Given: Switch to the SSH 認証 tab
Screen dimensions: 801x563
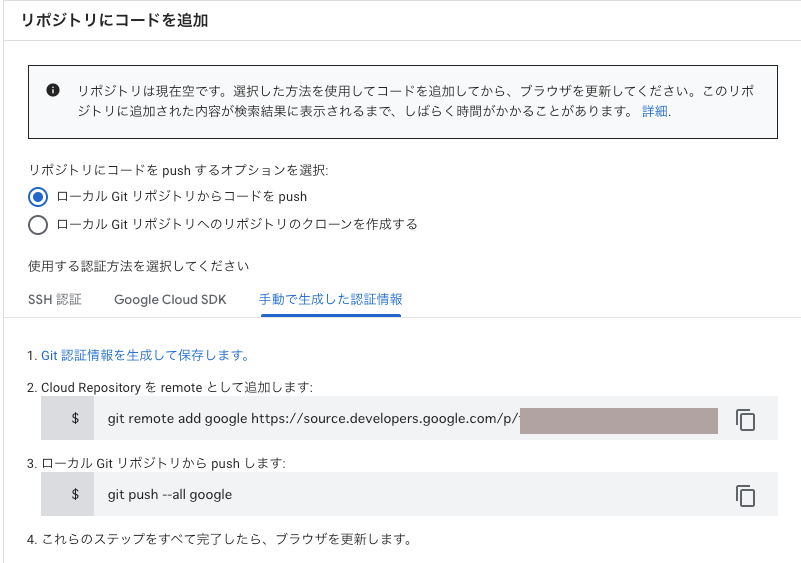Looking at the screenshot, I should (55, 299).
